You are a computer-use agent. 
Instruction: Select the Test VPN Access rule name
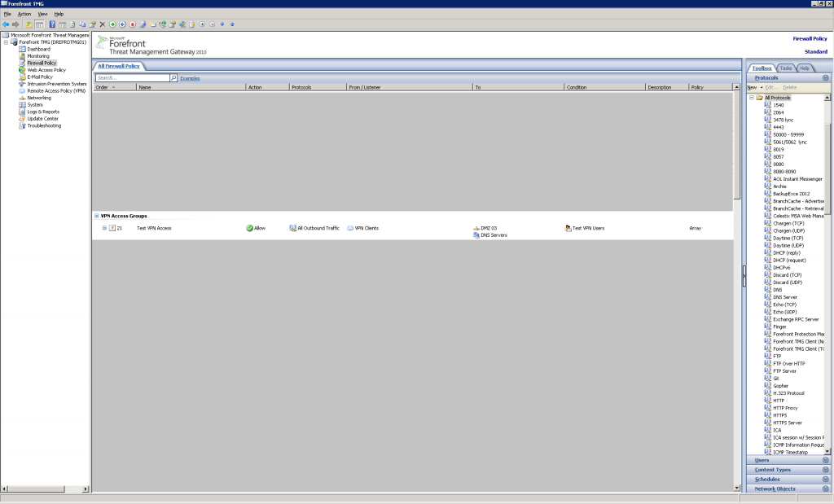[x=154, y=228]
